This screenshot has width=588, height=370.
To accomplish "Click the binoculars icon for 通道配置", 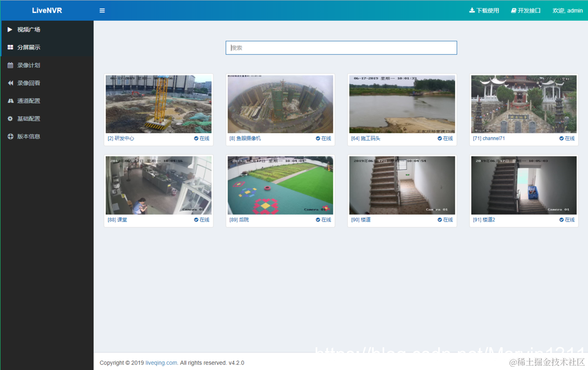I will (10, 101).
